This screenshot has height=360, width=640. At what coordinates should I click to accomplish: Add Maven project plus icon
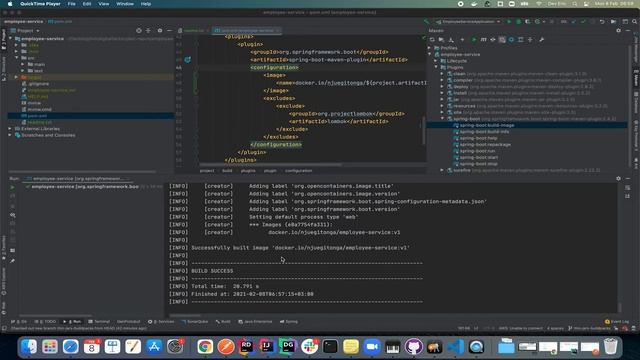coord(462,40)
